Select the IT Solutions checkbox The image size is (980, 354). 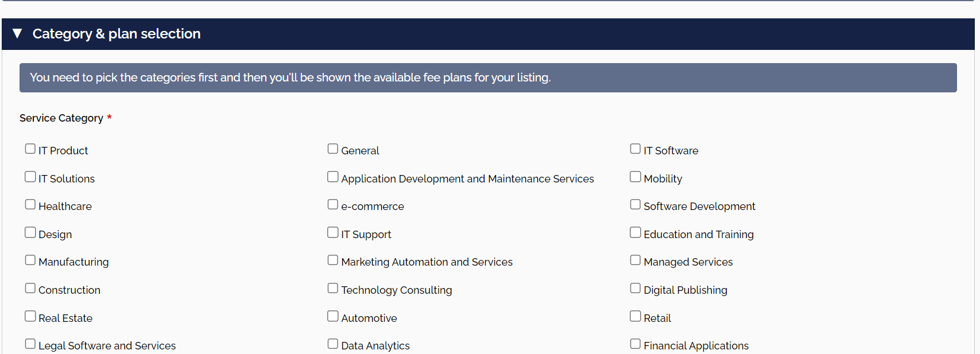pyautogui.click(x=30, y=177)
